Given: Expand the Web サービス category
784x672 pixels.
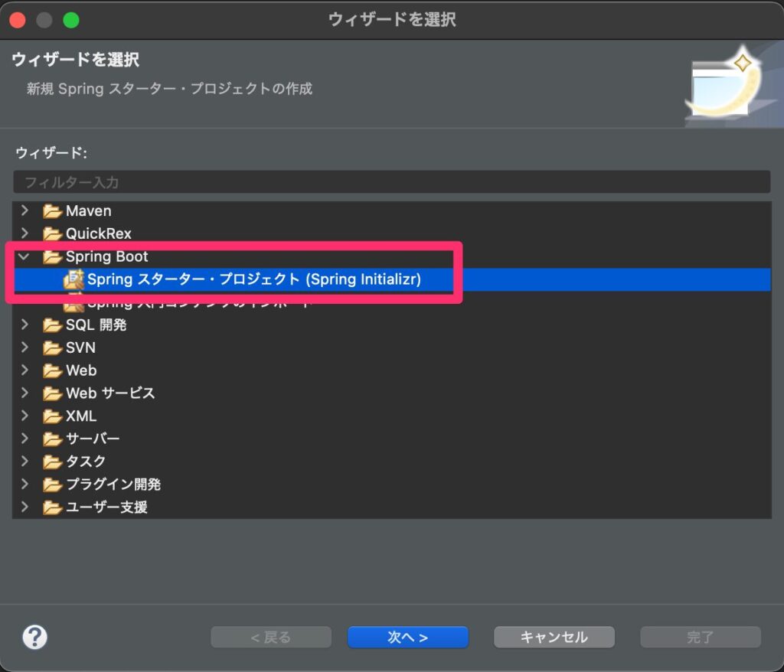Looking at the screenshot, I should coord(24,393).
